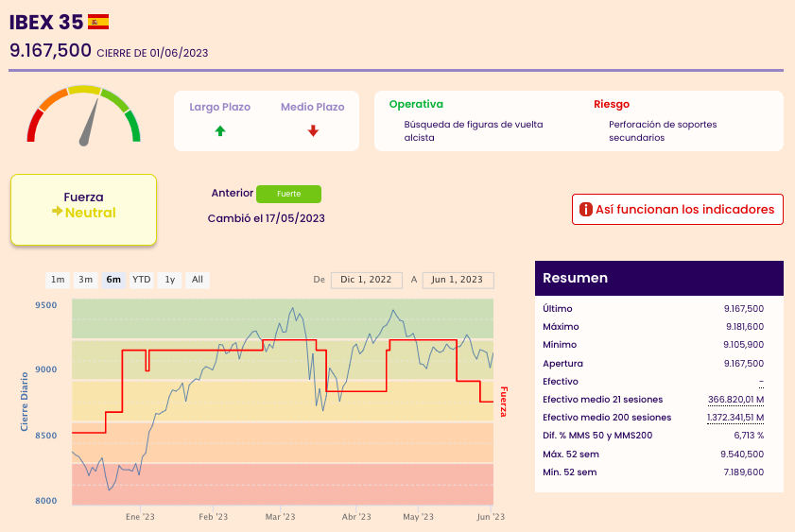Click Efectivo medio 21 sesiones value 366.820,01 M
The height and width of the screenshot is (532, 795).
pyautogui.click(x=735, y=400)
